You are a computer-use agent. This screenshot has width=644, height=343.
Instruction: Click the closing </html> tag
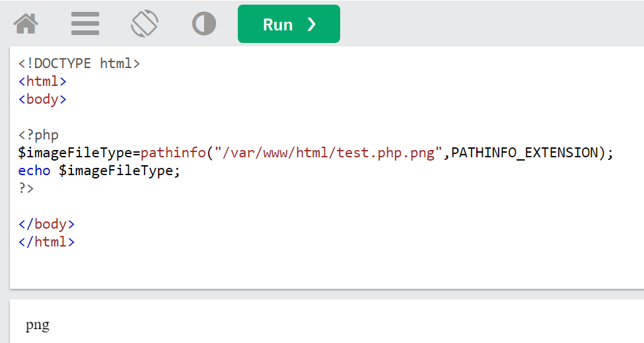[46, 242]
